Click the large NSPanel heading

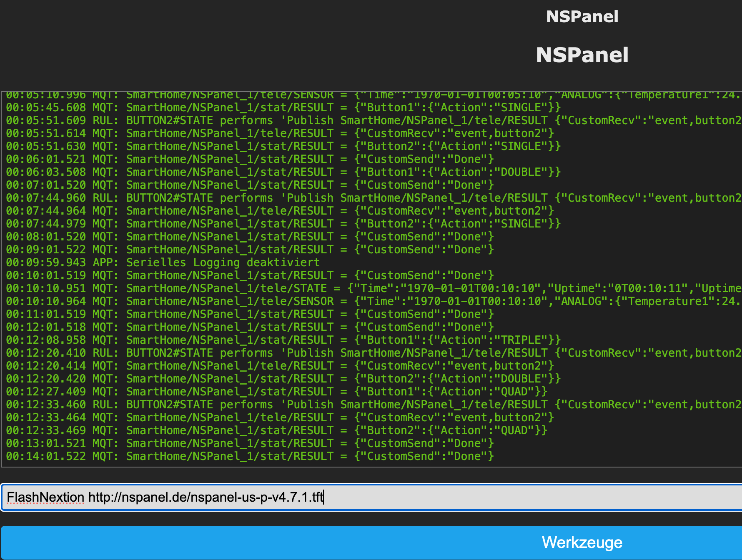pos(582,55)
